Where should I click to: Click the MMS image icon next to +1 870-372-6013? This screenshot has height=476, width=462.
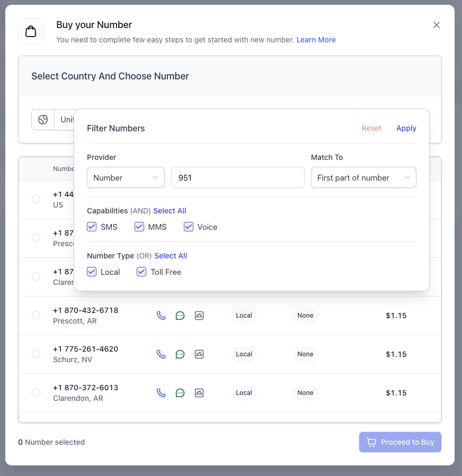tap(199, 392)
